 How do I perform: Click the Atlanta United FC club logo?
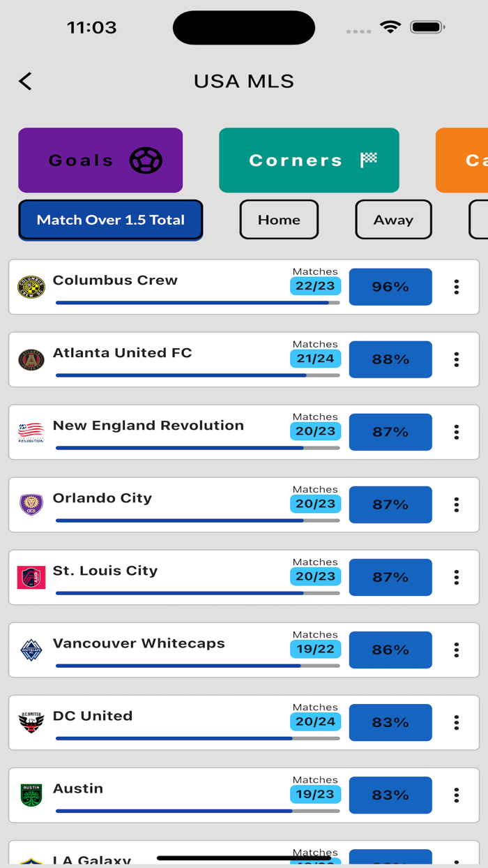pos(31,359)
